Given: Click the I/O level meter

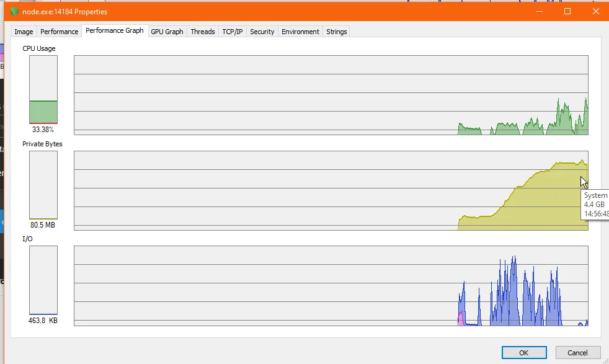Looking at the screenshot, I should (43, 280).
